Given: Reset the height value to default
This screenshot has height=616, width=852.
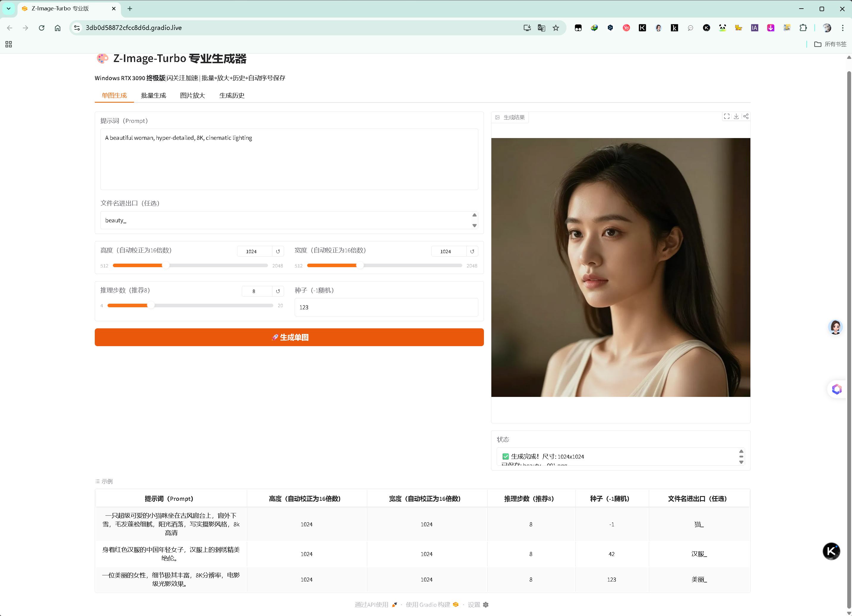Looking at the screenshot, I should [x=278, y=251].
